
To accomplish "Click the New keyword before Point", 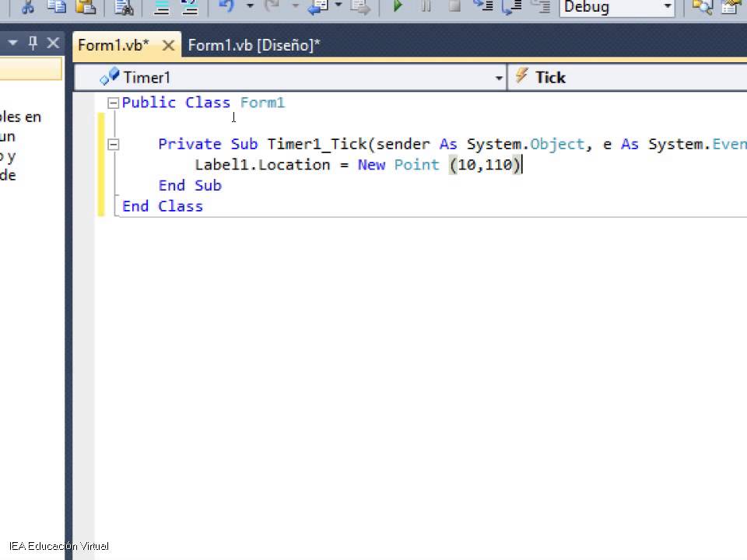I will tap(372, 165).
